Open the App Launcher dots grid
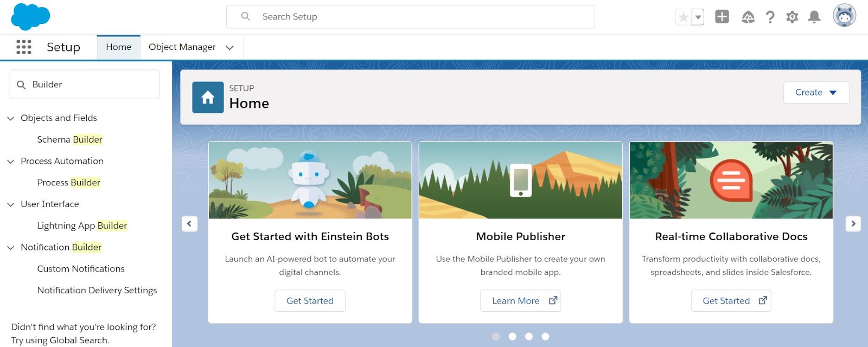 tap(24, 47)
